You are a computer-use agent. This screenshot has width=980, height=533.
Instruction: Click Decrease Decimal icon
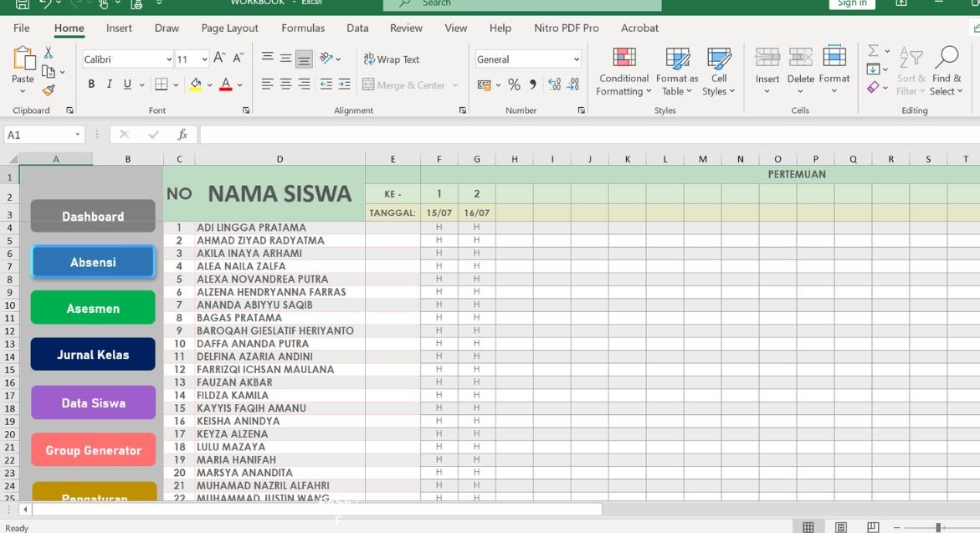pyautogui.click(x=573, y=85)
